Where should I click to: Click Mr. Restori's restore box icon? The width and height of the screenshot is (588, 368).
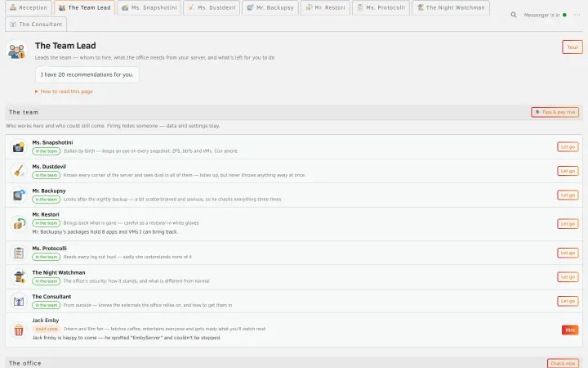coord(18,224)
